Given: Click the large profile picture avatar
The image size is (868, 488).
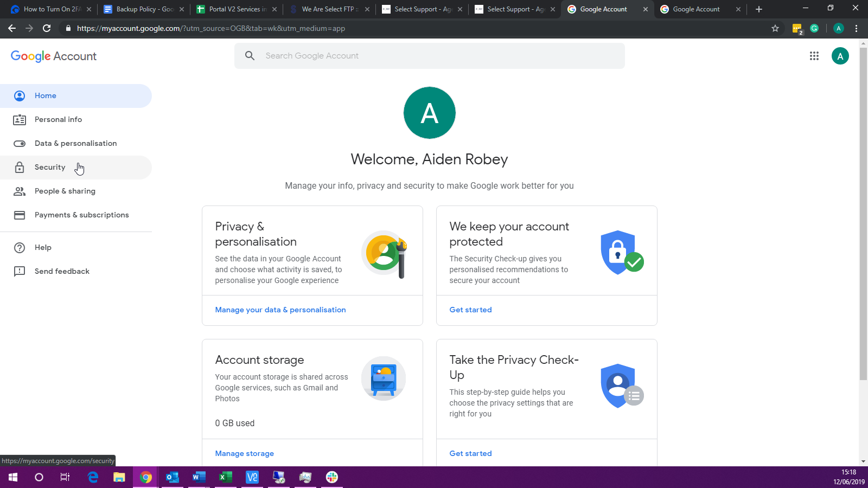Looking at the screenshot, I should [430, 113].
